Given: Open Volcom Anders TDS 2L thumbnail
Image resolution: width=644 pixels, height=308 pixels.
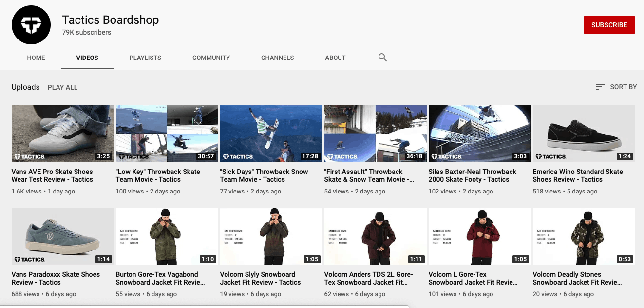Looking at the screenshot, I should click(x=376, y=236).
